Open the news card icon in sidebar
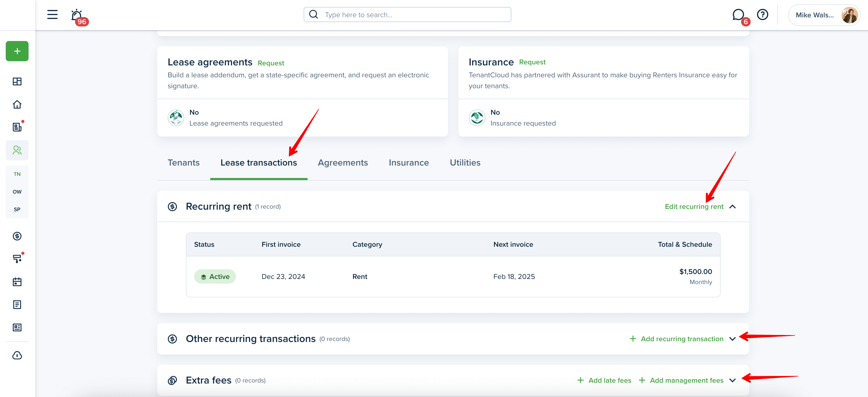Image resolution: width=868 pixels, height=397 pixels. 17,328
